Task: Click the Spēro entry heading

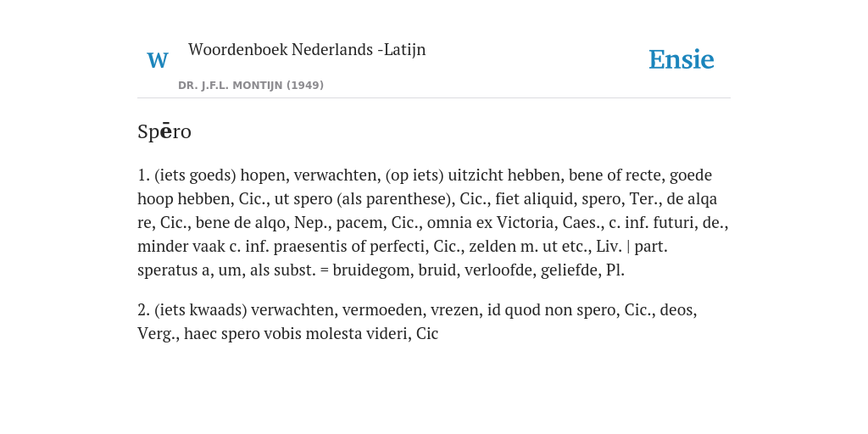Action: click(x=164, y=131)
